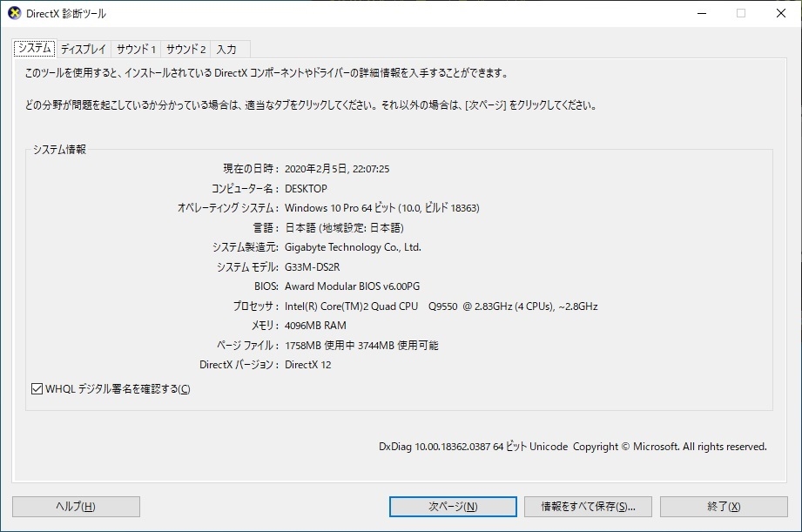Viewport: 802px width, 532px height.
Task: Click the date value 2020年2月5日, 22:07:25
Action: tap(336, 169)
